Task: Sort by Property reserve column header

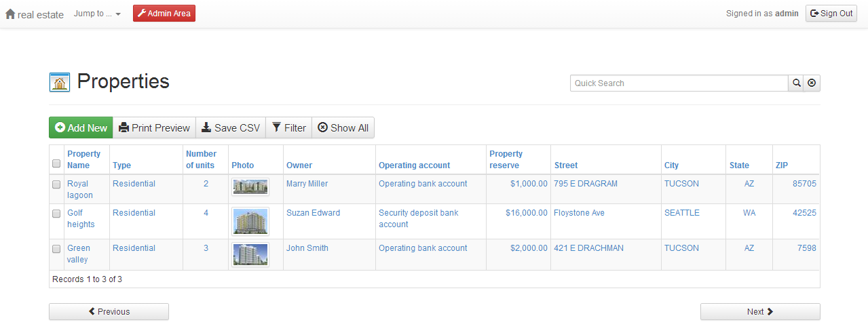Action: coord(506,159)
